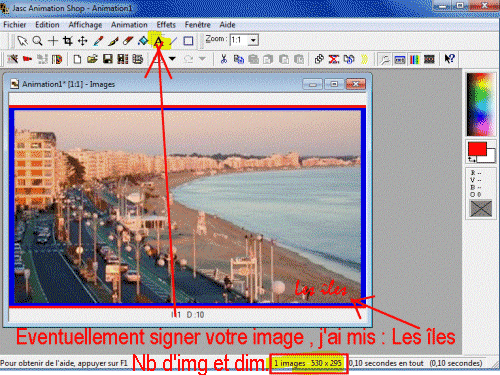Select the Flood Fill tool
Screen dimensions: 500x375
143,41
